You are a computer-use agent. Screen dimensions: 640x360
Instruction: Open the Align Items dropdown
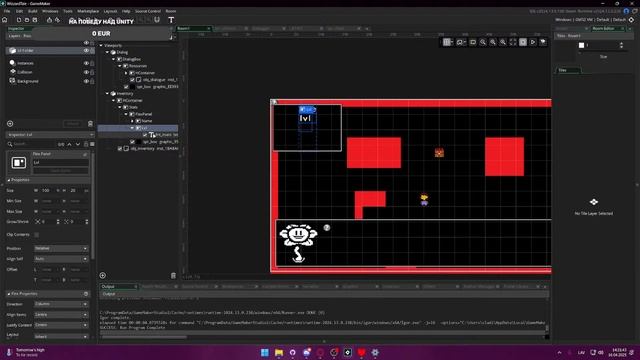pos(61,315)
